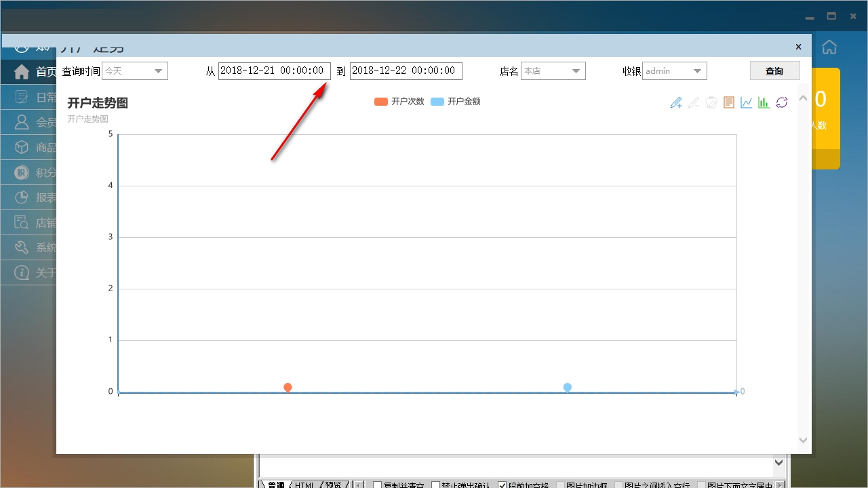Uncheck 段前加空格 checkbox in editor window
868x488 pixels.
point(502,485)
